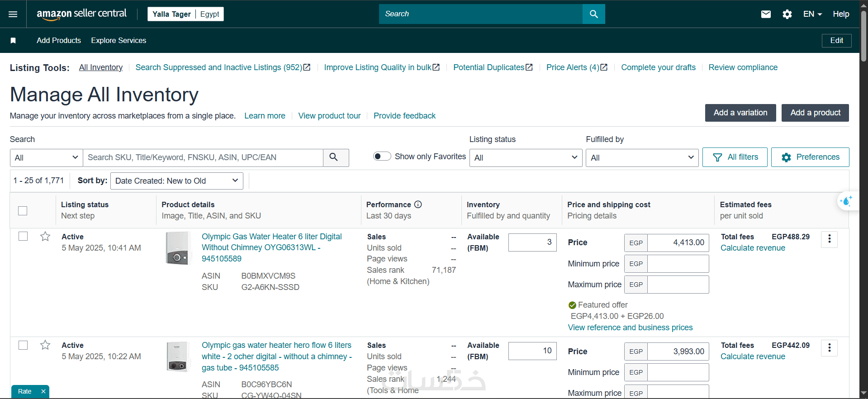Screen dimensions: 868x399
Task: Open the Listing status dropdown
Action: [526, 157]
